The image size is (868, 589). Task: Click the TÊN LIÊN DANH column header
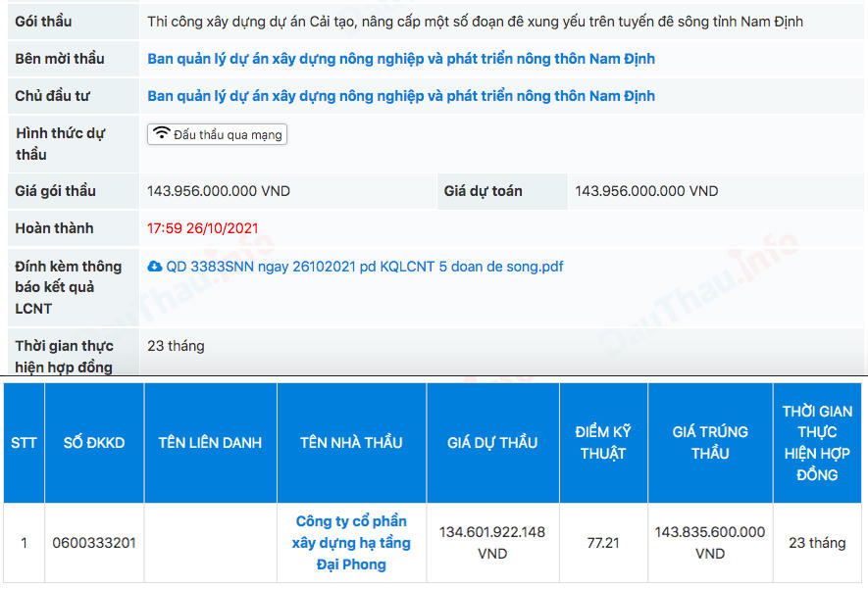click(210, 442)
